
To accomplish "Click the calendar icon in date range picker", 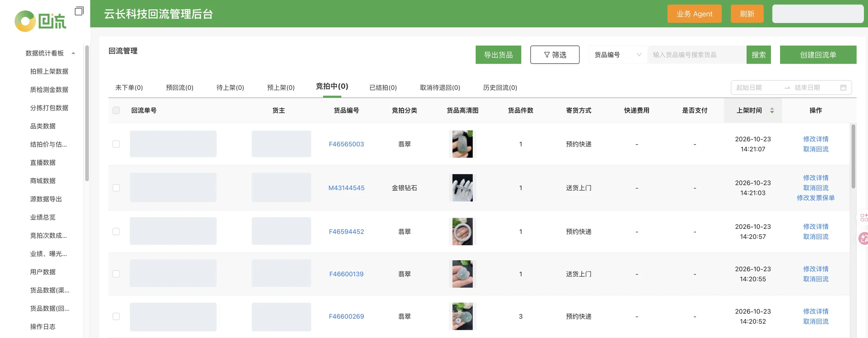I will pos(843,88).
